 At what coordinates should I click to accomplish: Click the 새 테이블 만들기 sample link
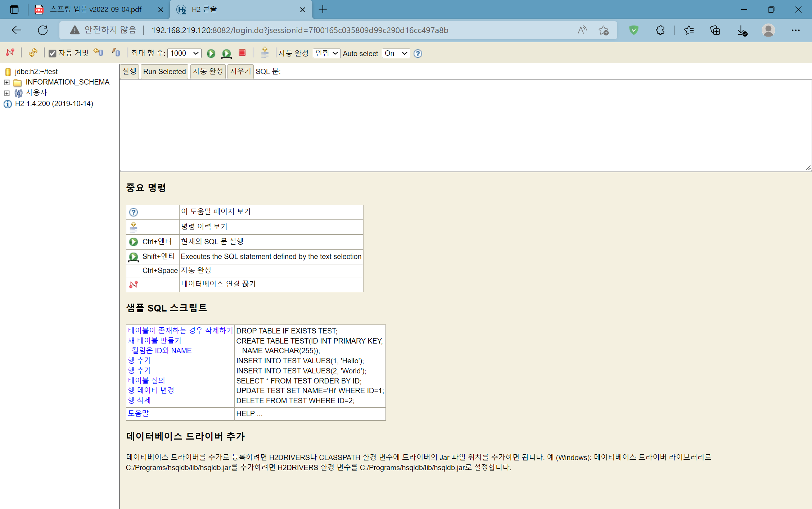[154, 341]
